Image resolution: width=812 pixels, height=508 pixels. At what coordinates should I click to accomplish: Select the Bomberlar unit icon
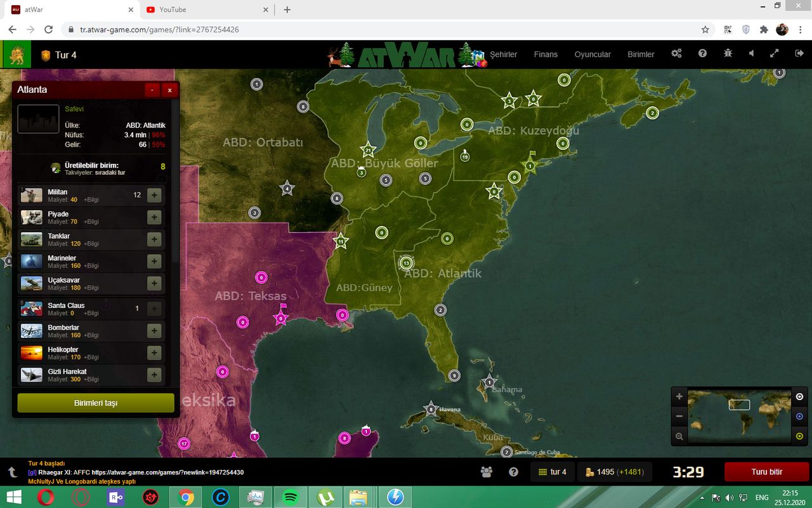pos(32,331)
